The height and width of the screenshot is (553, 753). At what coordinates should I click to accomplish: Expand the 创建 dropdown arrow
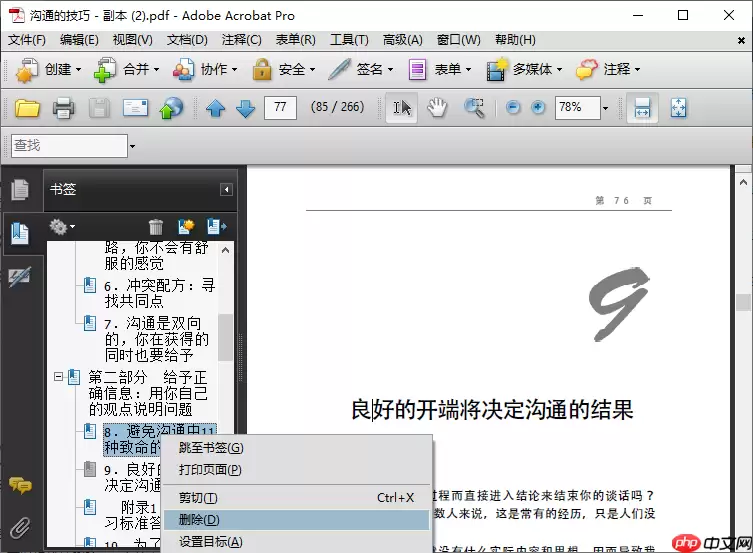coord(78,70)
